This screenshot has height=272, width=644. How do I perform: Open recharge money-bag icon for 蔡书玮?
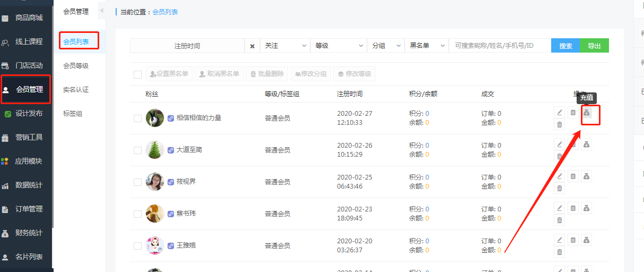tap(586, 208)
